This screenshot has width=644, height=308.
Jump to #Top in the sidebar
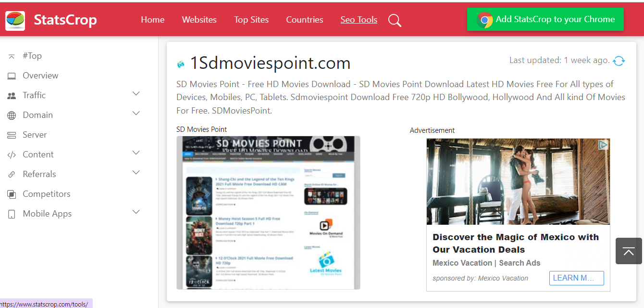point(32,56)
